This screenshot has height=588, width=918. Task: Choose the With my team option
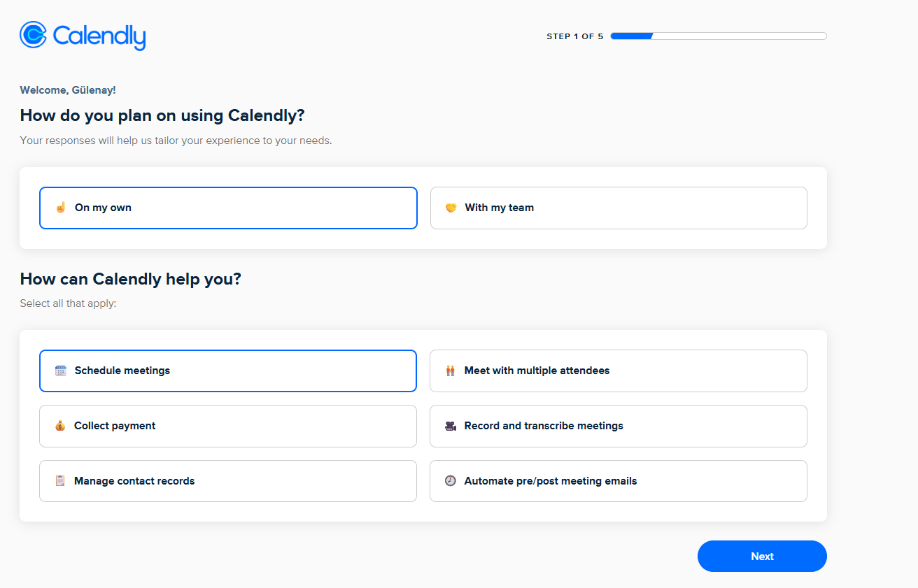(x=619, y=208)
